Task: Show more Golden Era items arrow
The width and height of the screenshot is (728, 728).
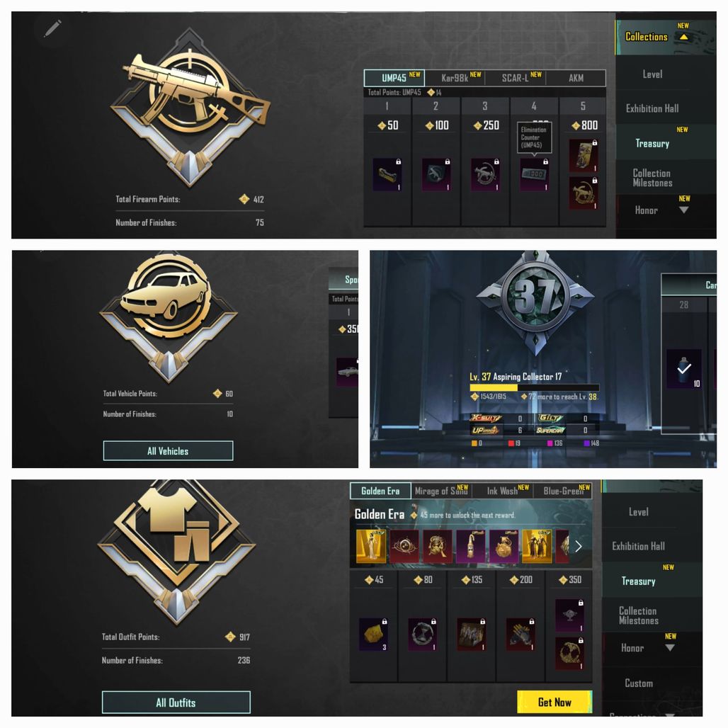Action: pos(578,547)
